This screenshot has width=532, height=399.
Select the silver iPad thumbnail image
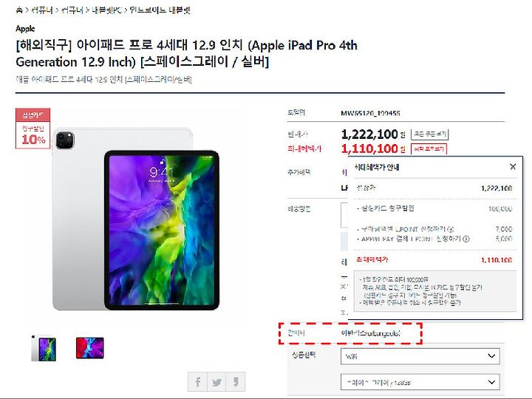pos(44,349)
